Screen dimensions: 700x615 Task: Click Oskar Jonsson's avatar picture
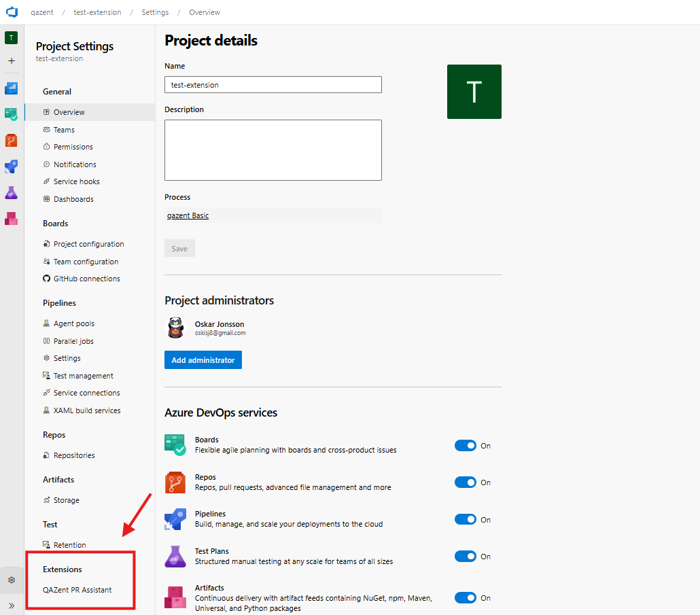click(x=176, y=328)
